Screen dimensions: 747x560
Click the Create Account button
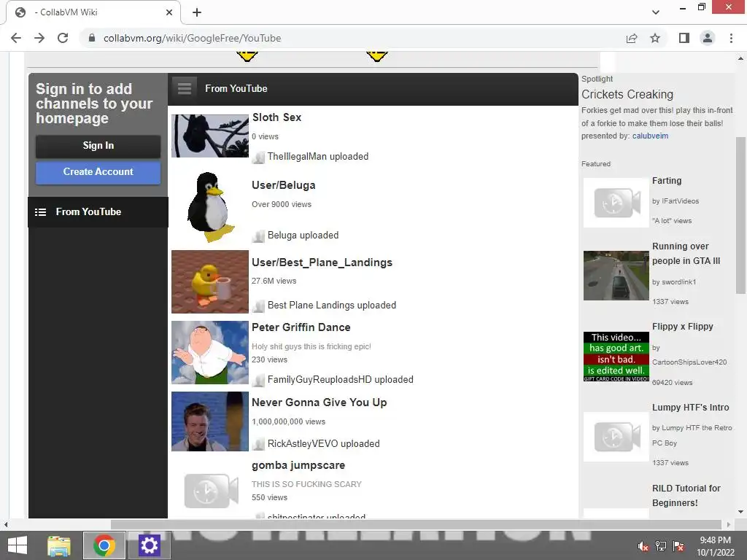98,172
